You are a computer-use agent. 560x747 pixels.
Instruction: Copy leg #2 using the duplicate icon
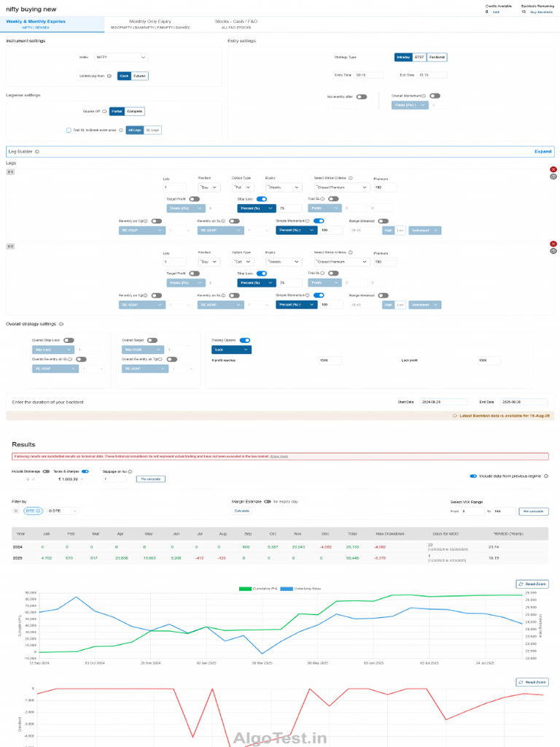click(x=553, y=251)
